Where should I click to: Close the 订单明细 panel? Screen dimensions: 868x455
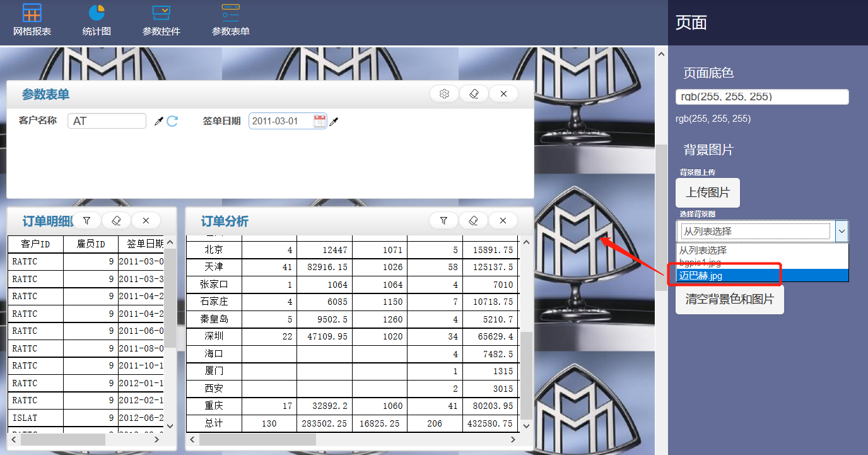(146, 221)
